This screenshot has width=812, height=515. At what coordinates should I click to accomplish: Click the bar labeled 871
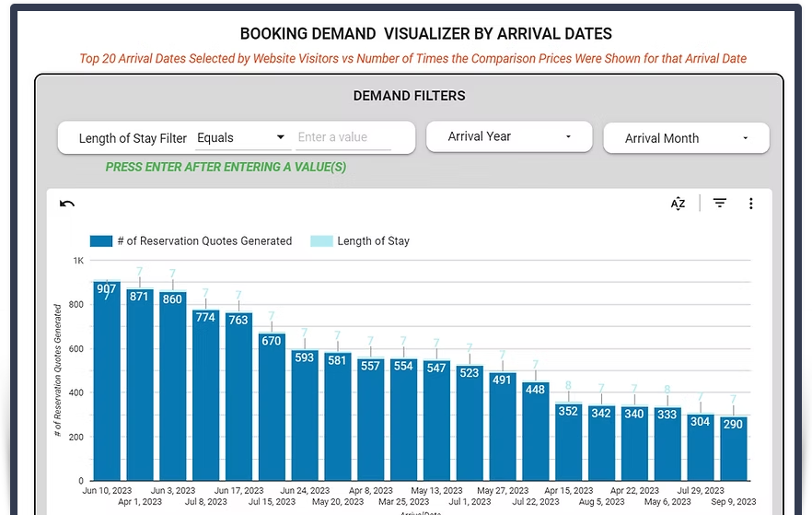click(140, 387)
